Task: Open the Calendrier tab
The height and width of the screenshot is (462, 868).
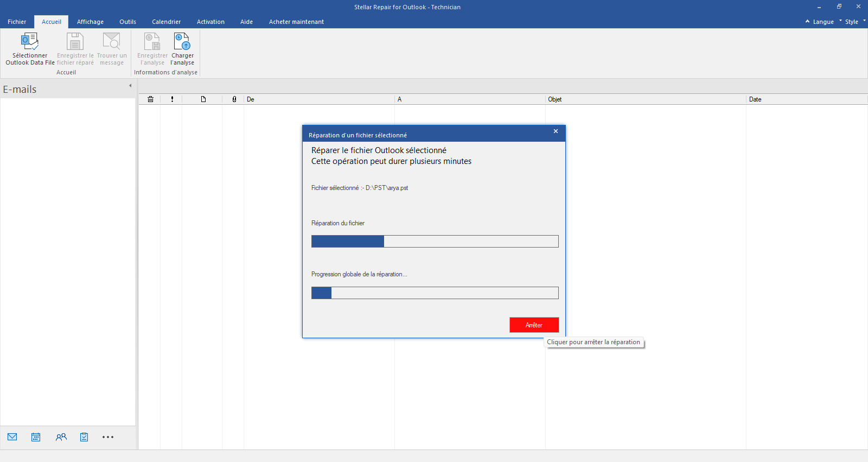Action: pos(166,22)
